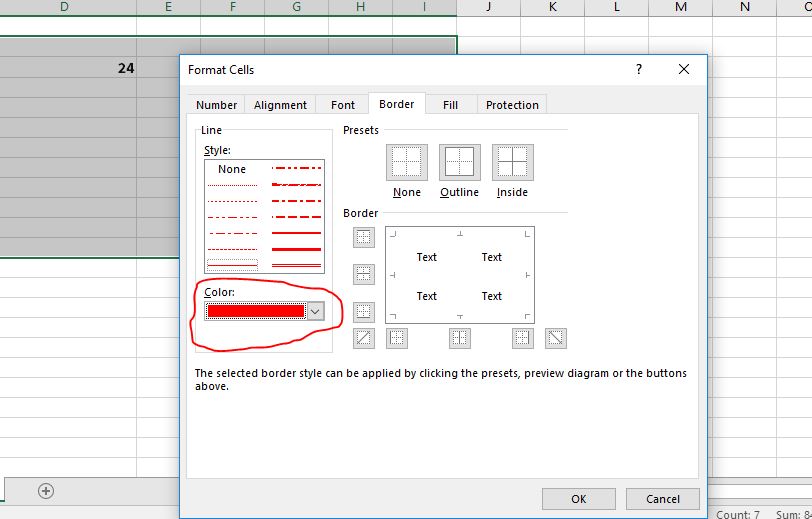Image resolution: width=812 pixels, height=519 pixels.
Task: Select column J header in Excel
Action: (488, 7)
